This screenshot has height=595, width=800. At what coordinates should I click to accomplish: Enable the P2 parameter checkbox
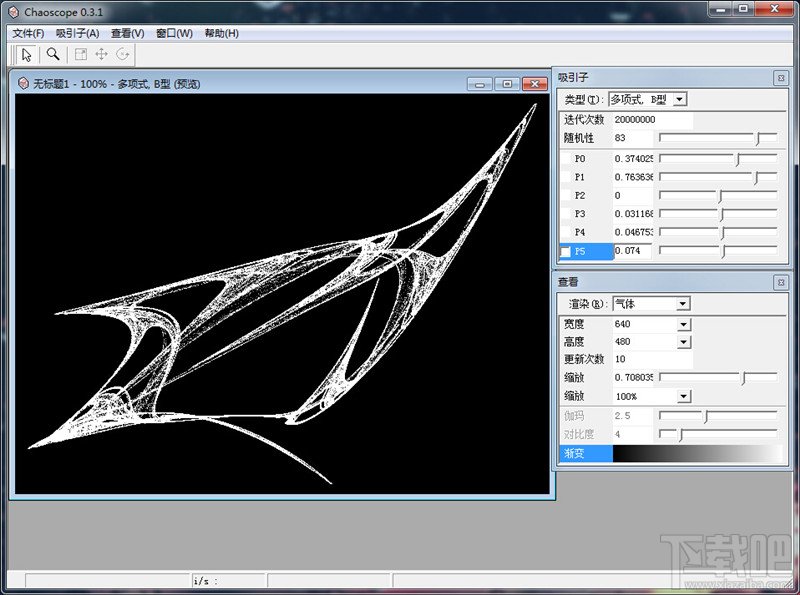tap(566, 196)
